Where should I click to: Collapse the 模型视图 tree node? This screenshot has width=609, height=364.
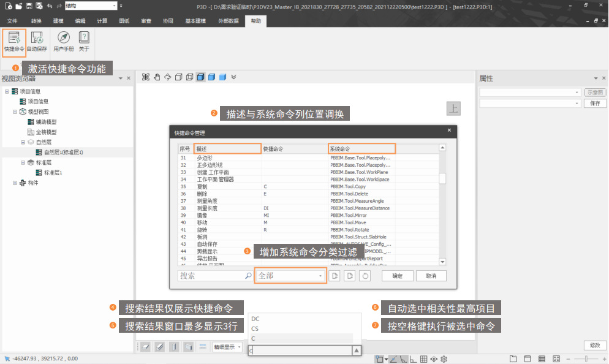(x=15, y=112)
